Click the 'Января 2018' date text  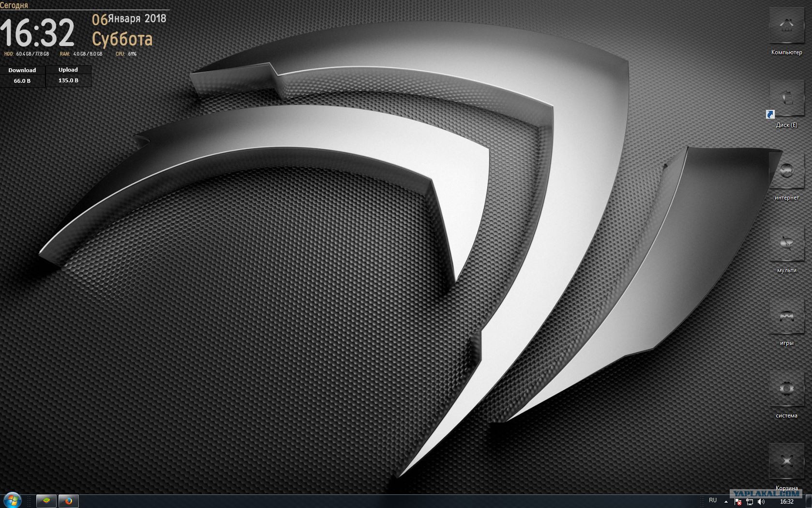(x=137, y=18)
